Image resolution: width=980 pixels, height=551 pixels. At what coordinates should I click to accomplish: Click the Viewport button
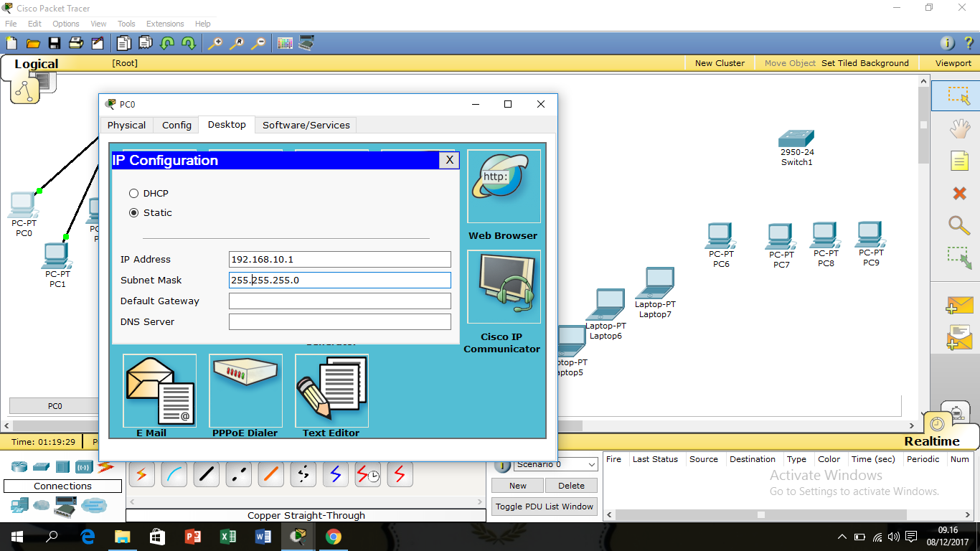coord(953,63)
